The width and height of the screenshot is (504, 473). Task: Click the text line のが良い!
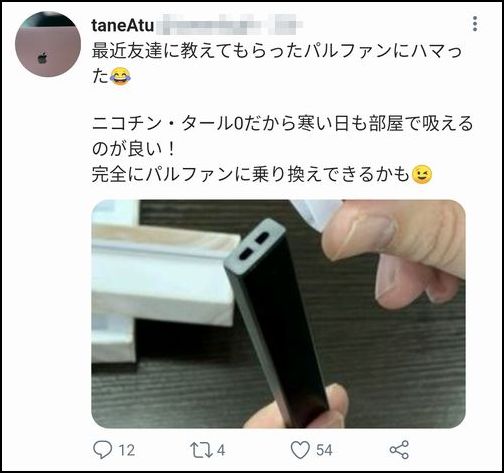click(x=133, y=149)
